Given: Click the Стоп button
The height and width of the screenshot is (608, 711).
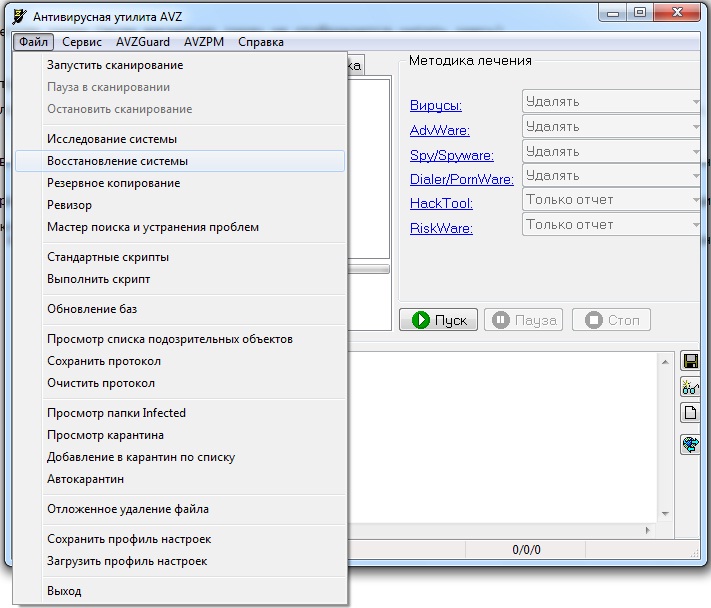Looking at the screenshot, I should pos(611,320).
